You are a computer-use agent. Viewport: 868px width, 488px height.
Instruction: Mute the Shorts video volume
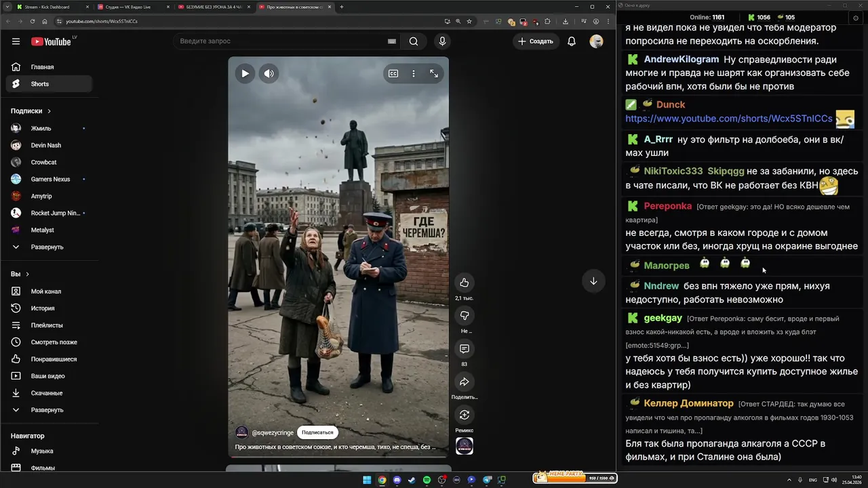pyautogui.click(x=269, y=73)
